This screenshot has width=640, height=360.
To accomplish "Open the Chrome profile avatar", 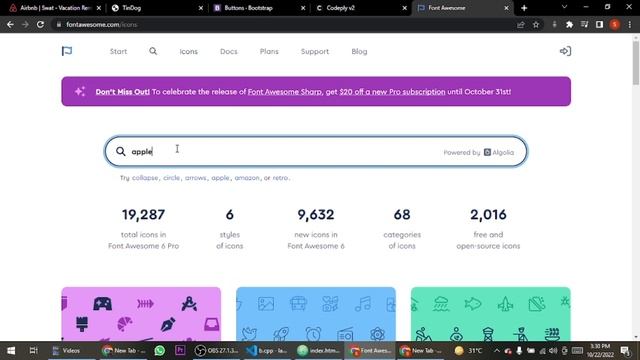I will click(x=615, y=25).
